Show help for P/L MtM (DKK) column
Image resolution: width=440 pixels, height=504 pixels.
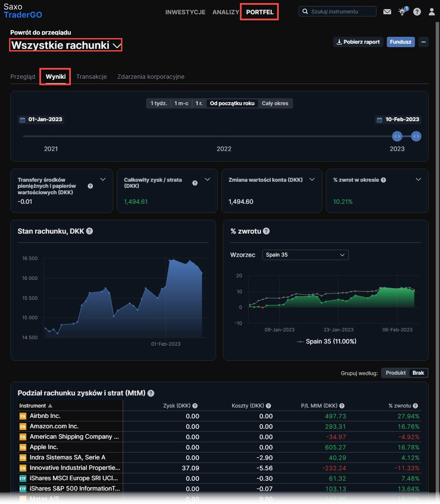[x=342, y=406]
